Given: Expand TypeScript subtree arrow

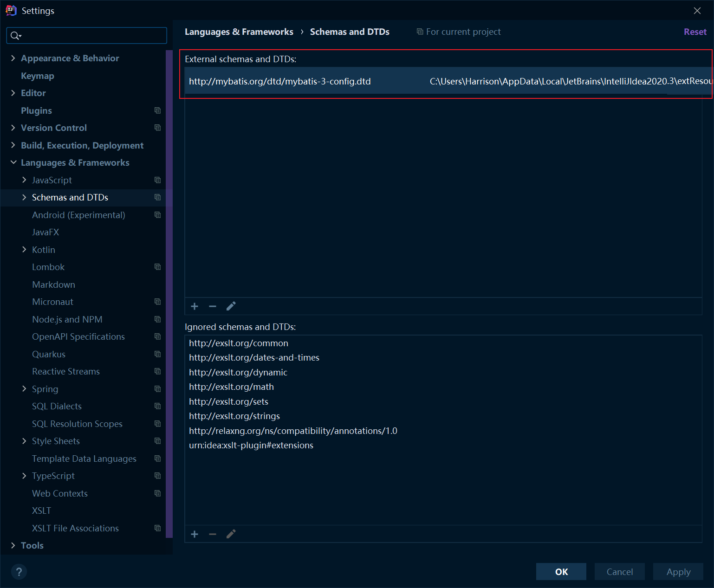Looking at the screenshot, I should point(24,476).
